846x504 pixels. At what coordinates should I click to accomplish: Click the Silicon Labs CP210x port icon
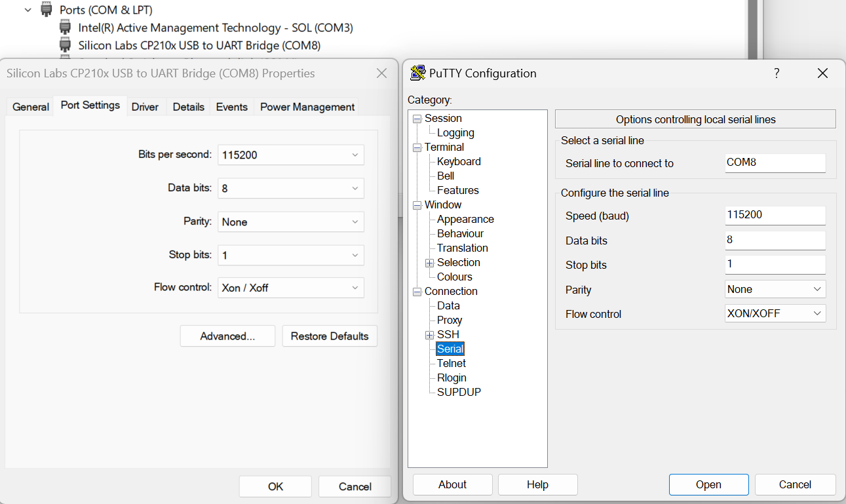(x=65, y=45)
